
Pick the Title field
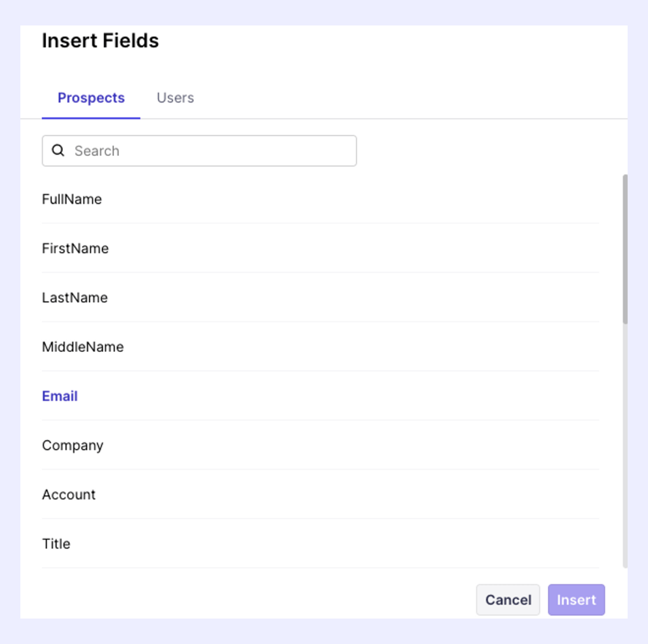point(56,544)
